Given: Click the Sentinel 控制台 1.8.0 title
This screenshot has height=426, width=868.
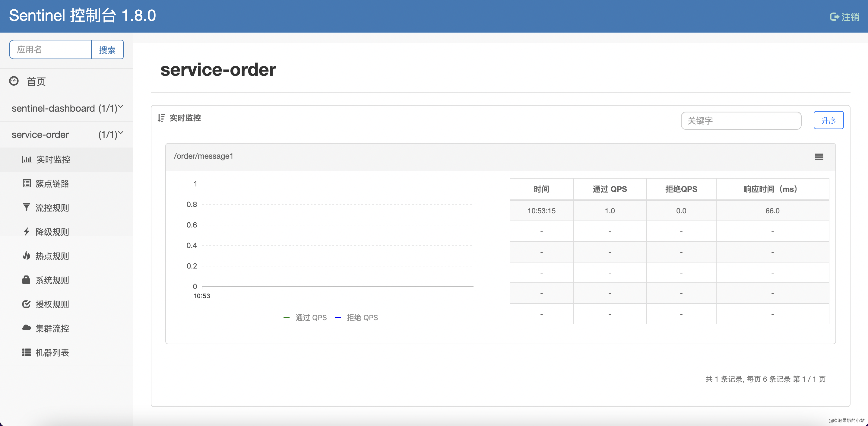Looking at the screenshot, I should click(82, 15).
